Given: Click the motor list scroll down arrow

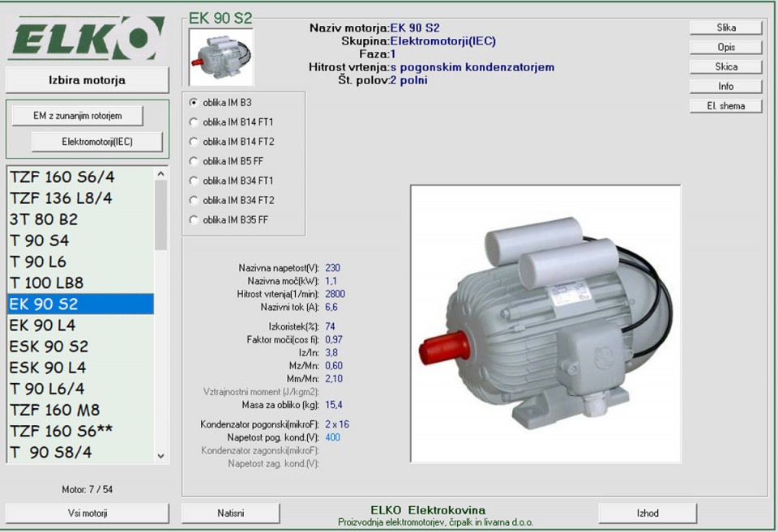Looking at the screenshot, I should pos(160,456).
